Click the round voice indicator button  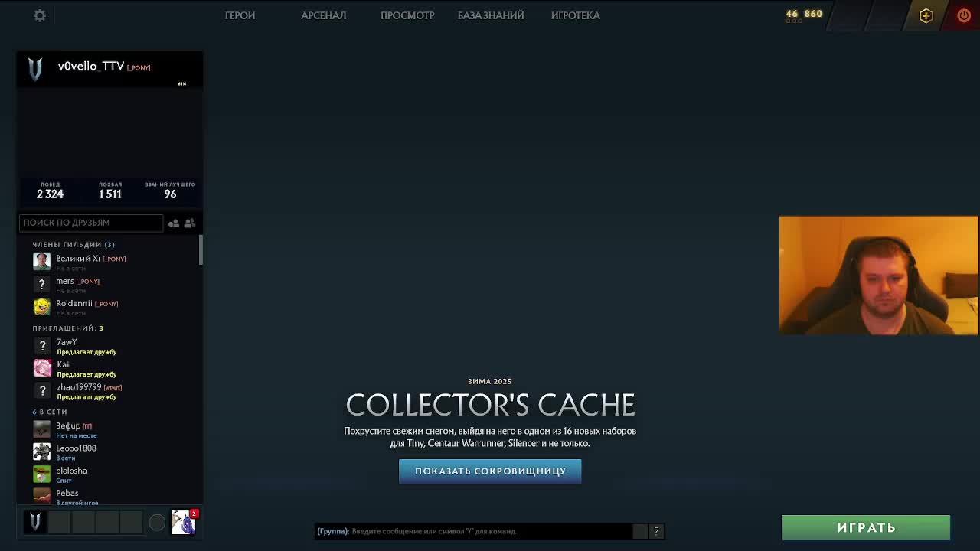pos(156,523)
